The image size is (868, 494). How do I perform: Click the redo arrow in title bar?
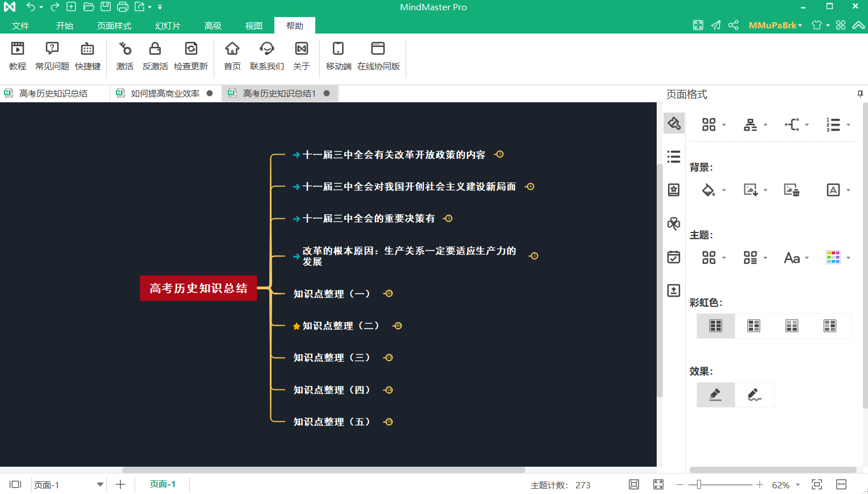point(55,7)
